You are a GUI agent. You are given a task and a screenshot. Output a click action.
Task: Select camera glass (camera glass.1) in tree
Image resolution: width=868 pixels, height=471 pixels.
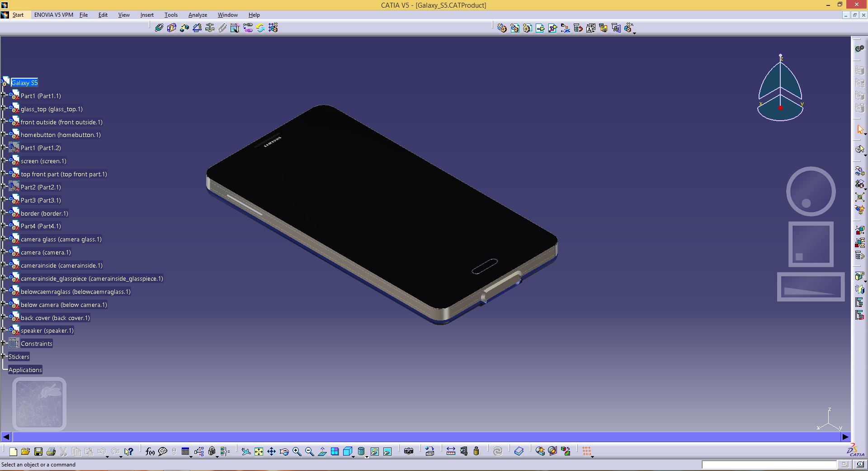(x=61, y=239)
